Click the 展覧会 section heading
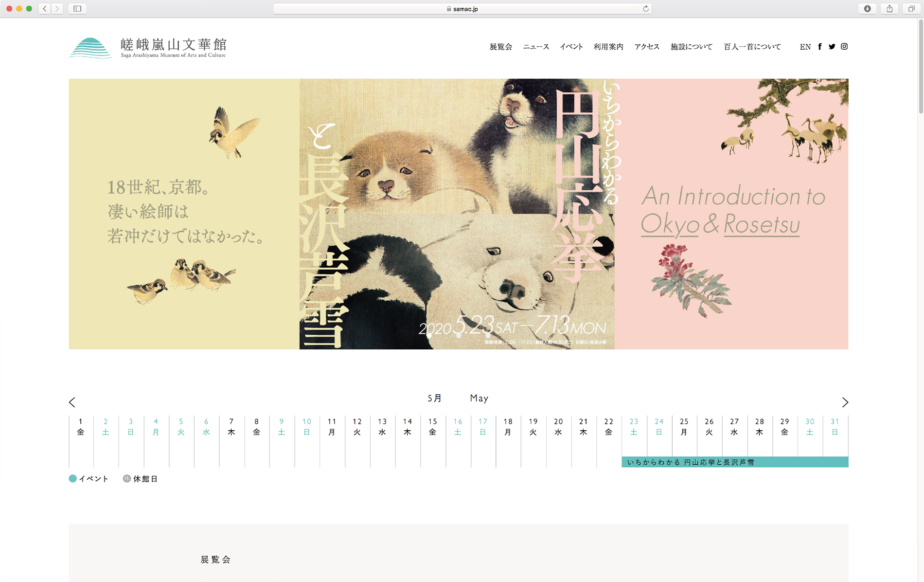924x582 pixels. point(215,560)
